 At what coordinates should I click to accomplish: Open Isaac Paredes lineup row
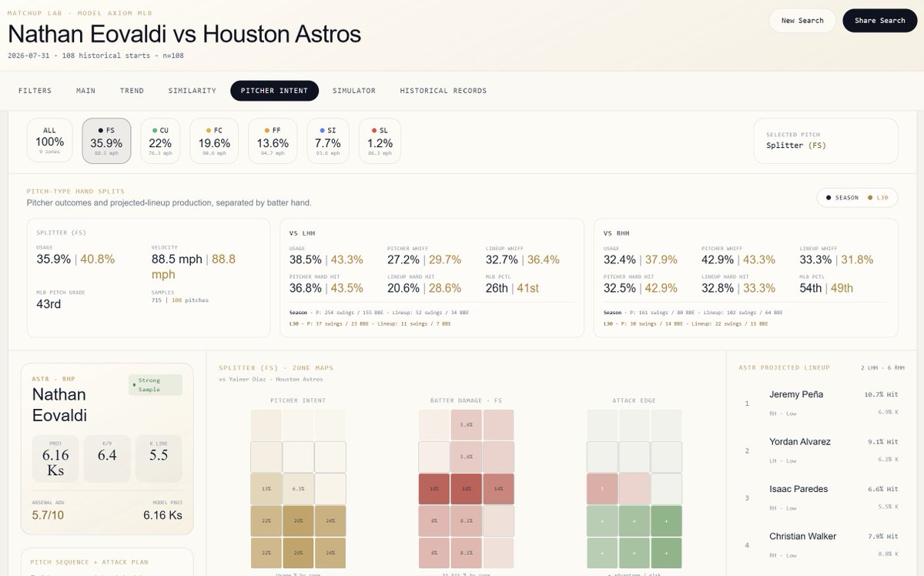821,498
